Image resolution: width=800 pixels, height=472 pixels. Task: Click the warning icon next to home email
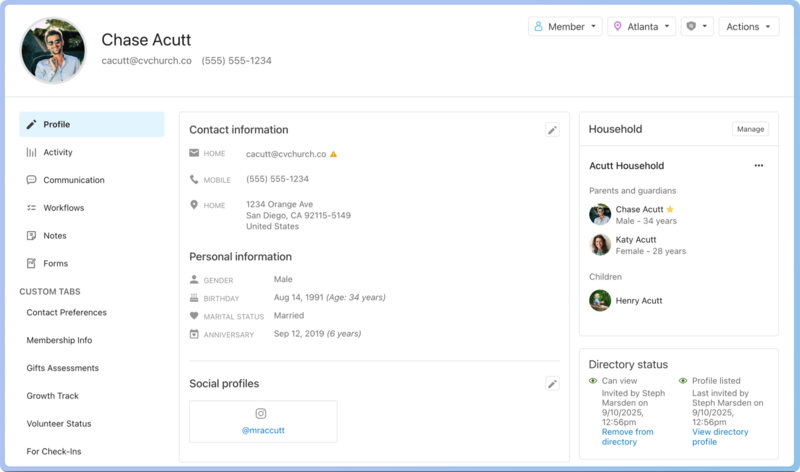(334, 154)
